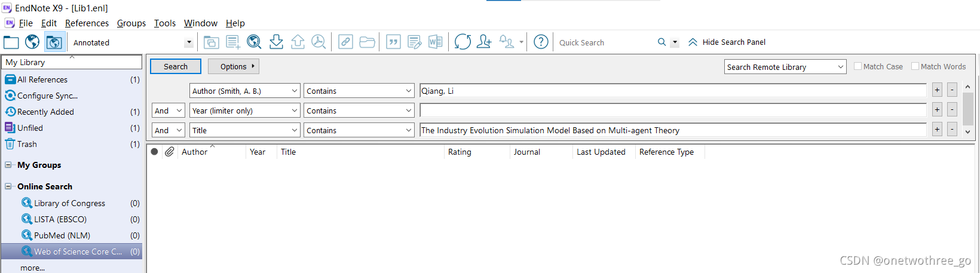Enable Match Case checkbox
Viewport: 980px width, 273px height.
pos(857,66)
